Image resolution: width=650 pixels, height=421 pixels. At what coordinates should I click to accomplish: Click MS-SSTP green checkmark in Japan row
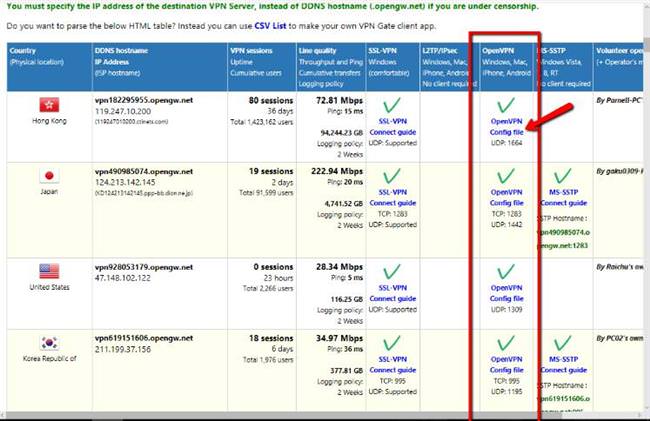pos(563,176)
